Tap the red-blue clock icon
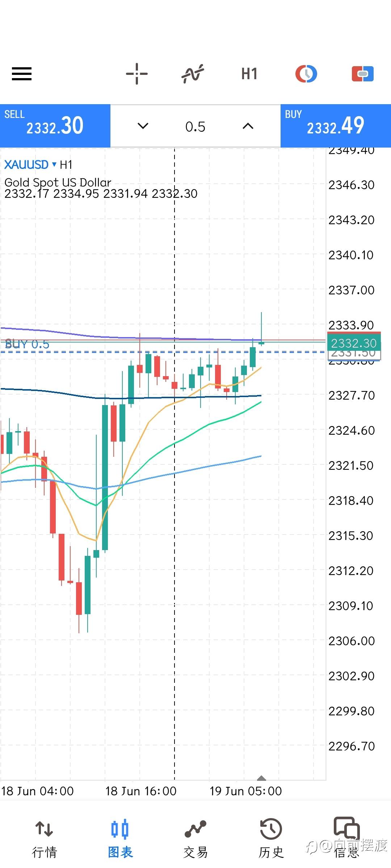The image size is (391, 868). coord(306,74)
